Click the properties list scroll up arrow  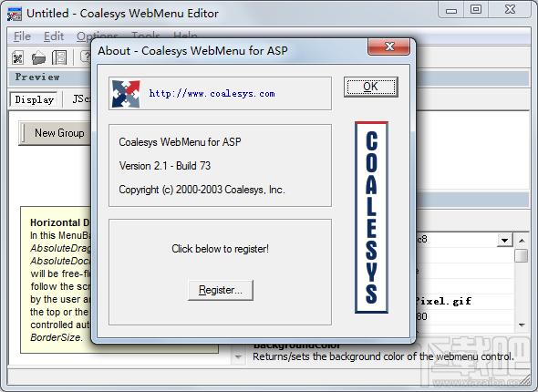click(x=522, y=241)
